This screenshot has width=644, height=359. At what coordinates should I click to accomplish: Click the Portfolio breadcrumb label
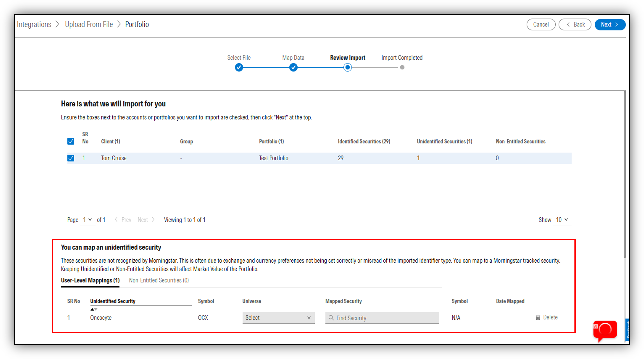pyautogui.click(x=137, y=24)
